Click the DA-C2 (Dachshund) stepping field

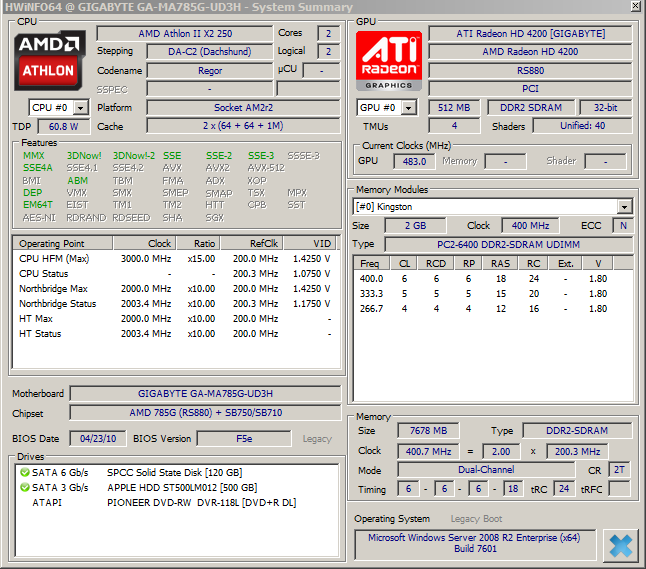pyautogui.click(x=210, y=52)
